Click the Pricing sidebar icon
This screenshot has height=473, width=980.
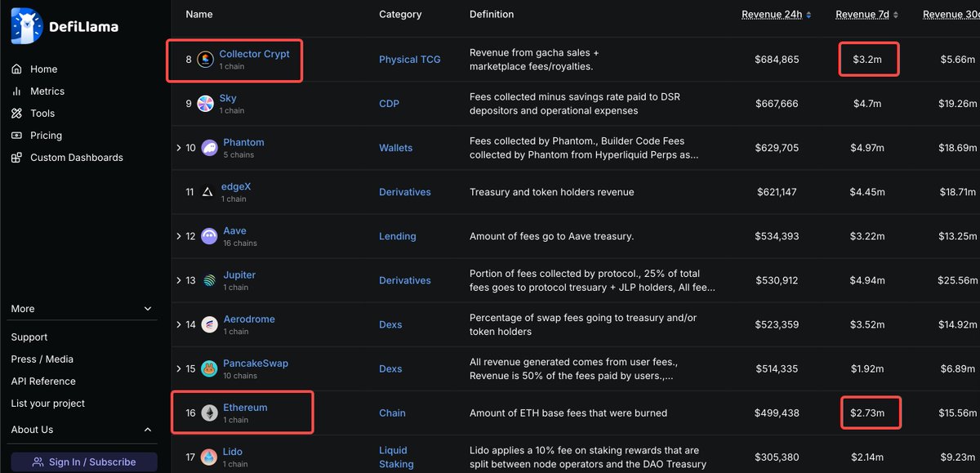(x=17, y=136)
